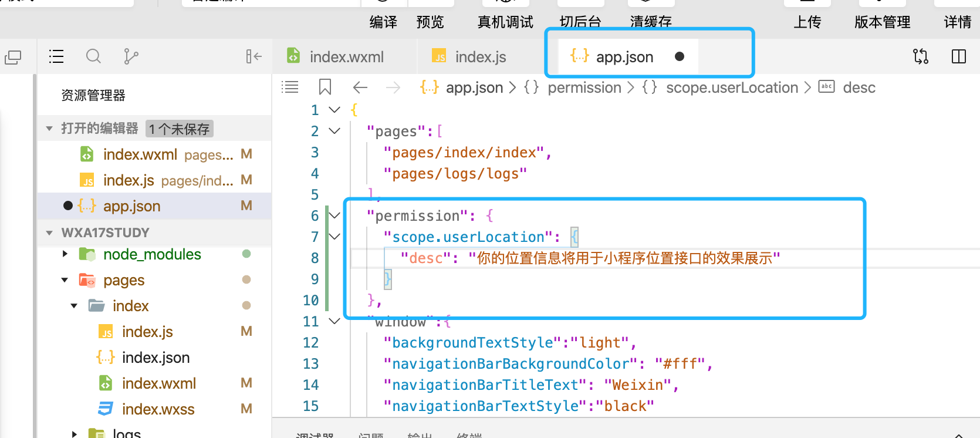Click the 上传 toolbar label
980x438 pixels.
pyautogui.click(x=807, y=22)
